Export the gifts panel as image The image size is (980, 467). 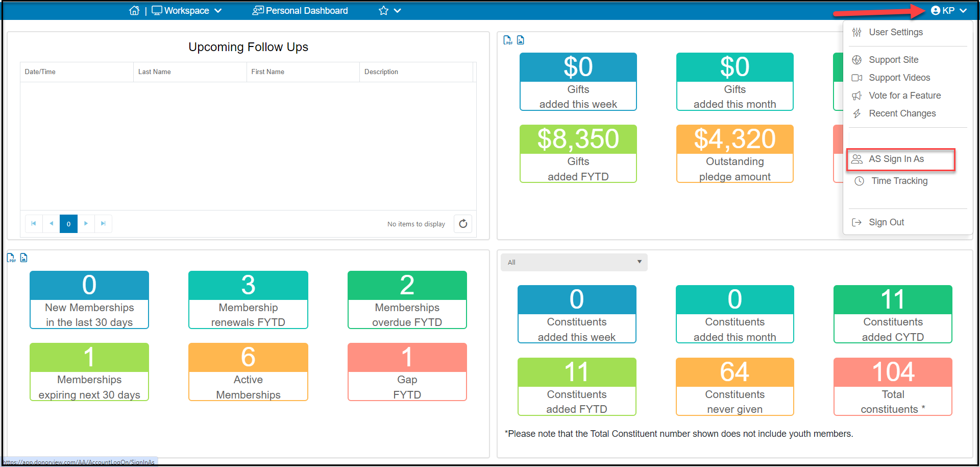coord(521,40)
